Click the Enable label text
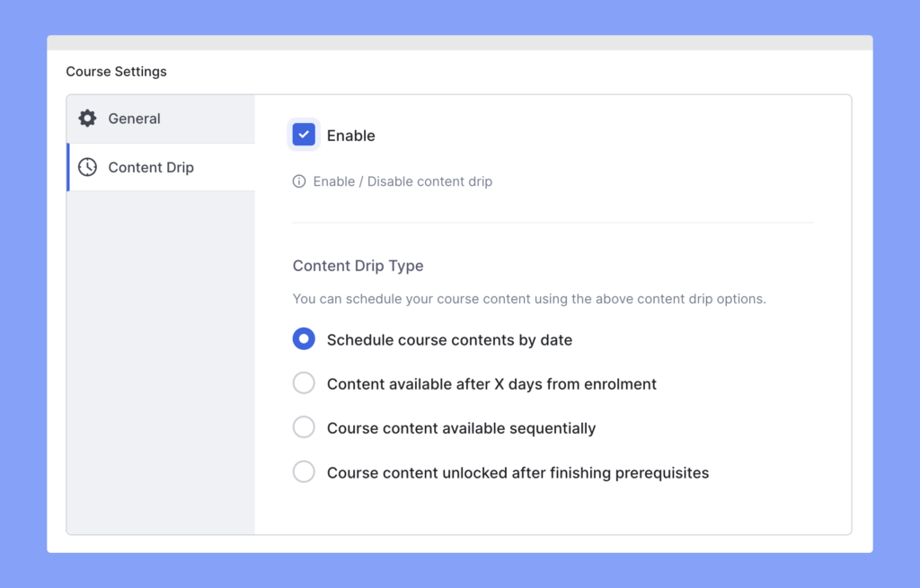The image size is (920, 588). pyautogui.click(x=352, y=135)
